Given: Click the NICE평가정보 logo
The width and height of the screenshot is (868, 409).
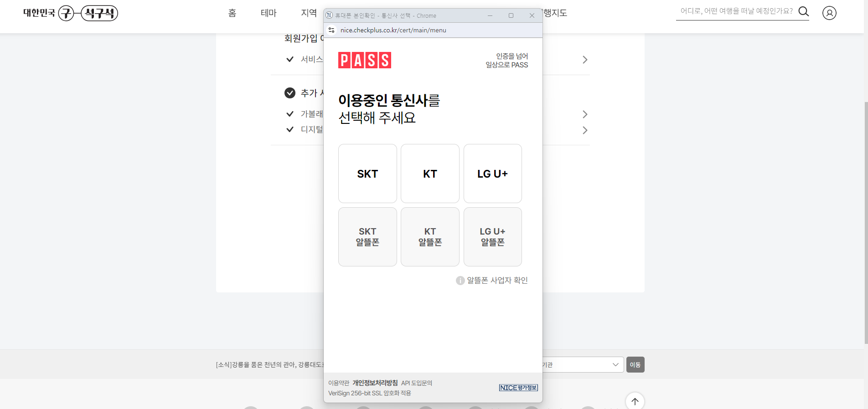Looking at the screenshot, I should (x=518, y=388).
